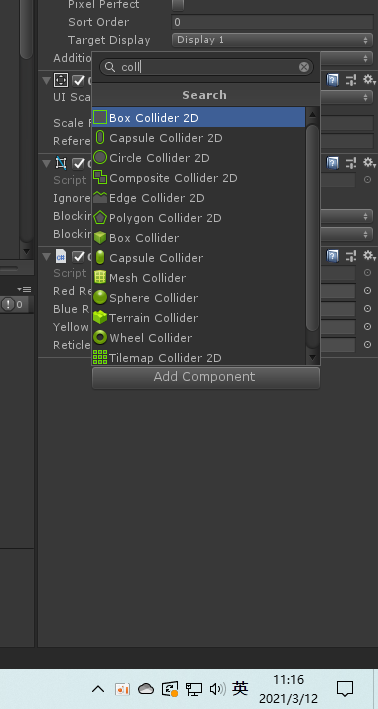Add Edge Collider 2D from list
The image size is (378, 709).
198,198
